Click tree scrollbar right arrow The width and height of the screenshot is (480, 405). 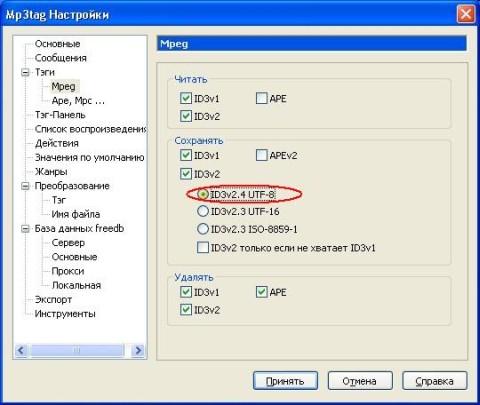pyautogui.click(x=138, y=350)
